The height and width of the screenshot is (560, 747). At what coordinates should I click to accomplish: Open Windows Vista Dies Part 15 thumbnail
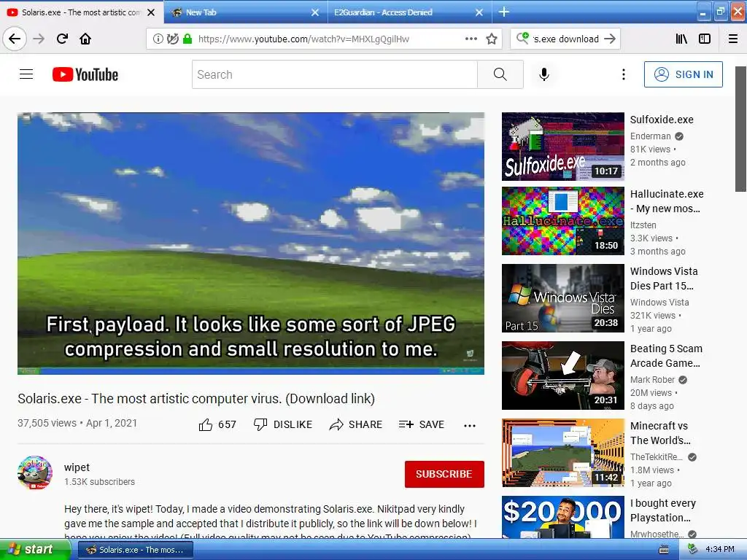[x=563, y=298]
